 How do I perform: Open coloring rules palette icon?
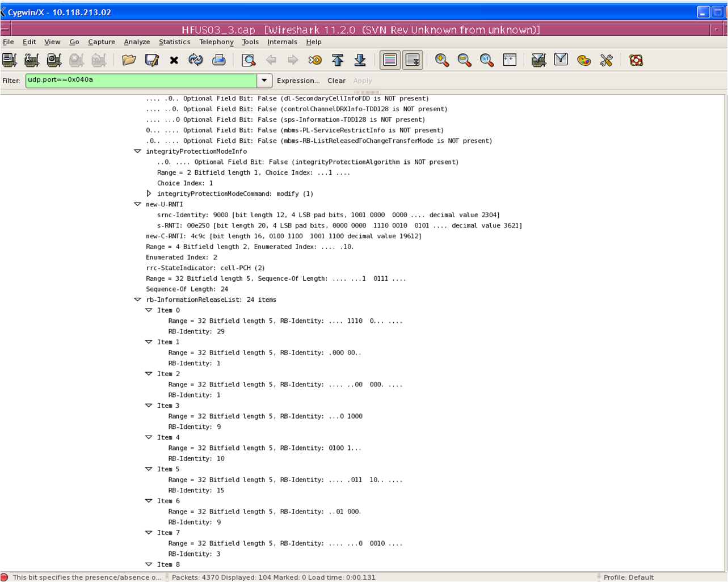583,60
